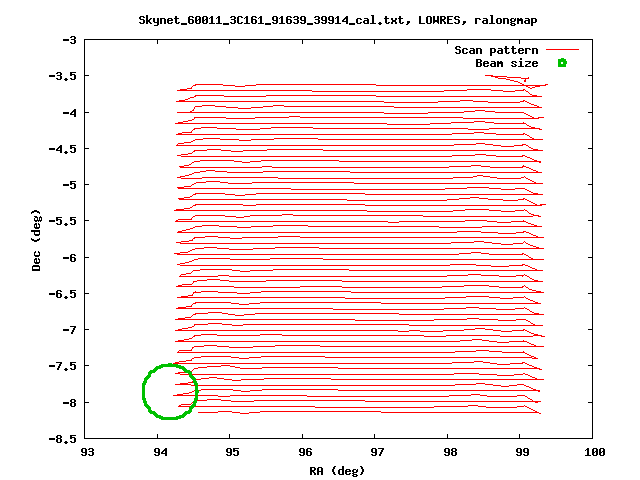
Task: Click the RA axis value 93
Action: point(87,452)
